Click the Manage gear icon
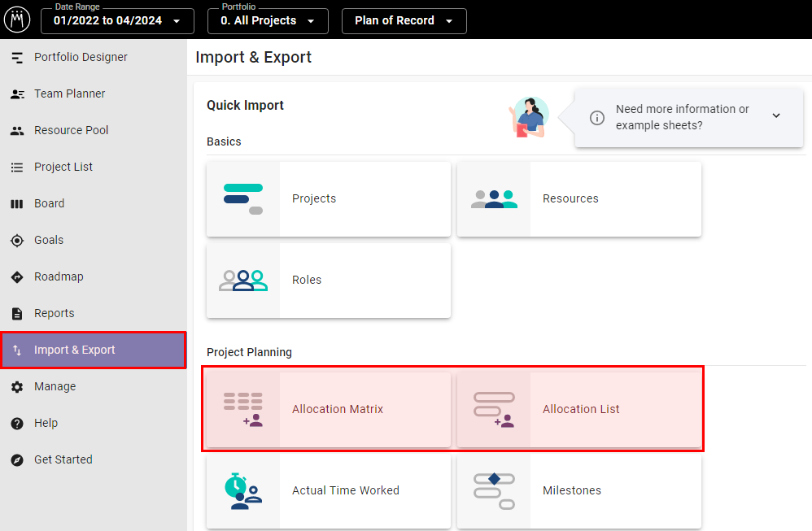 tap(17, 387)
